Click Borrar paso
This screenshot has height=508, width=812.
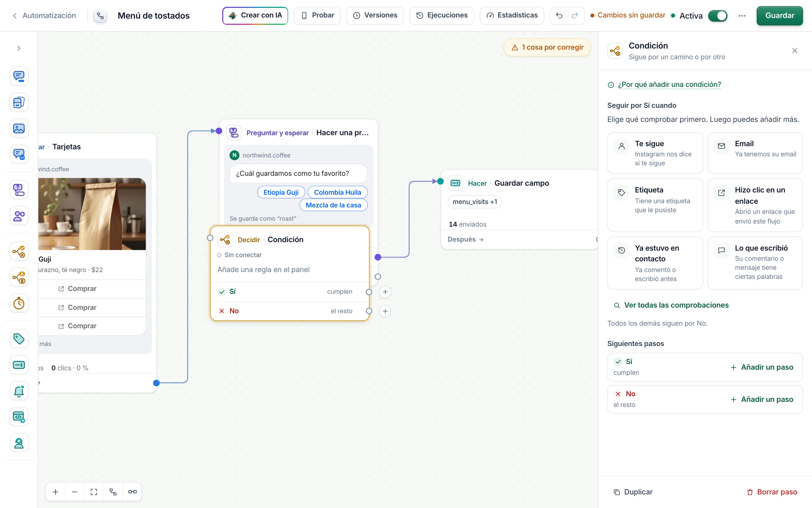point(772,492)
